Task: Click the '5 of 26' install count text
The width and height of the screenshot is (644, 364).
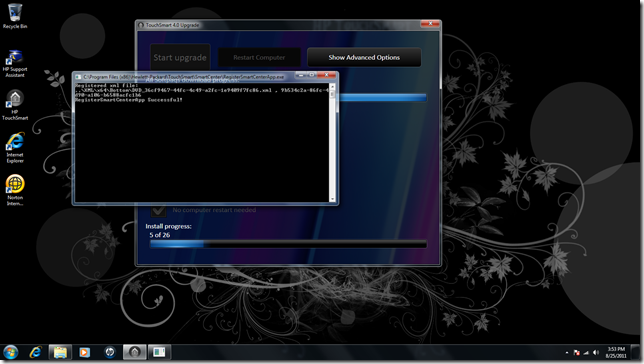Action: pyautogui.click(x=160, y=235)
